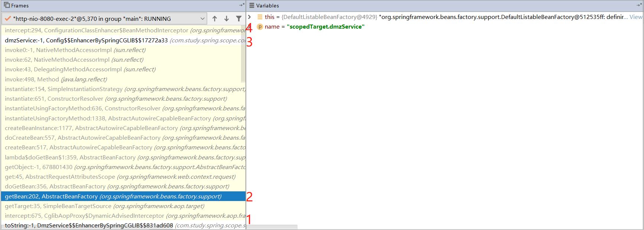Select the intercept:294 BeanMethodInterceptor frame
Screen dimensions: 644x230
(97, 30)
